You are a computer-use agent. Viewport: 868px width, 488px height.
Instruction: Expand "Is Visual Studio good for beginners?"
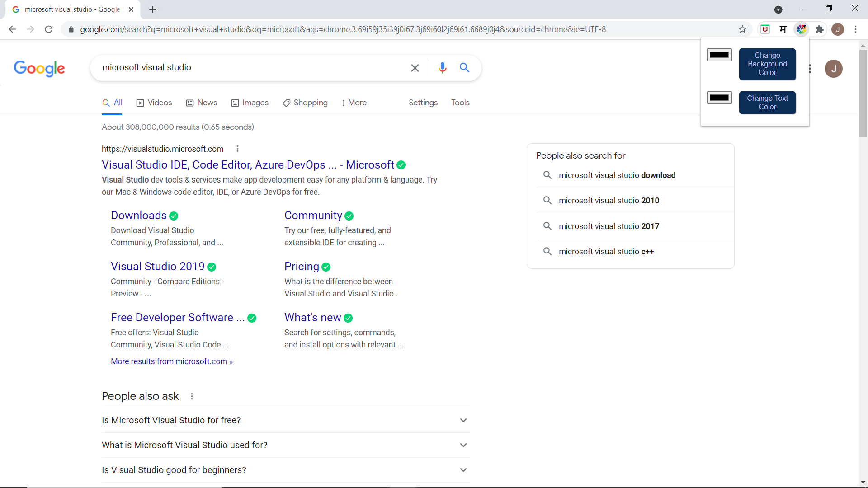[463, 470]
